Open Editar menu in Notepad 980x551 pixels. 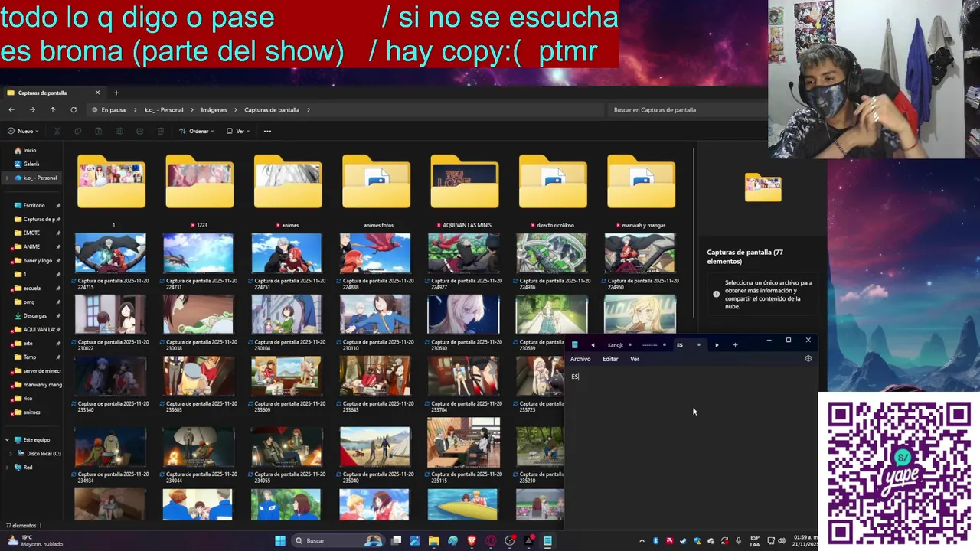(x=610, y=359)
